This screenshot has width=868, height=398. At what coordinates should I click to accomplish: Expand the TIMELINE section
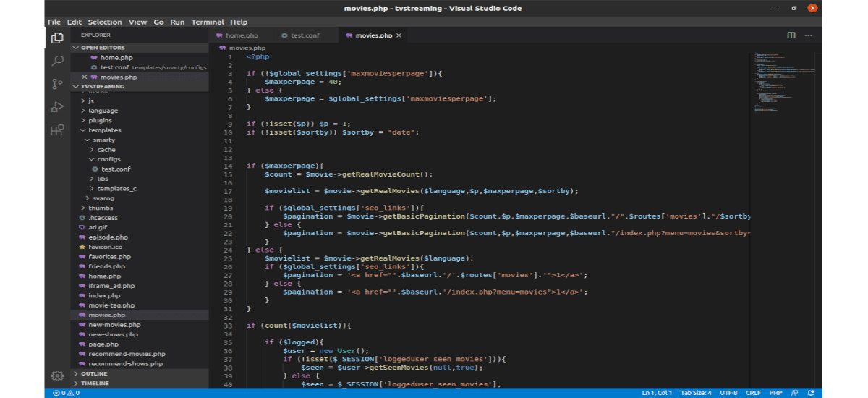pos(95,384)
